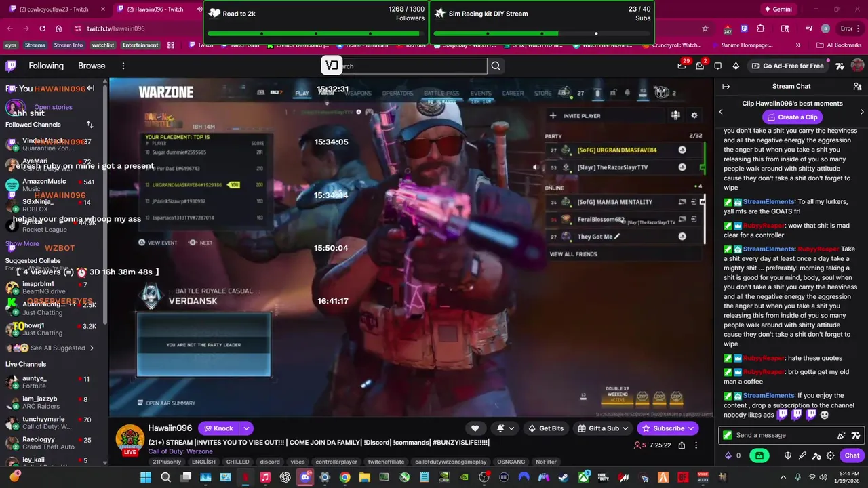The width and height of the screenshot is (868, 488).
Task: Open the Bits balance icon in chat
Action: coord(729,456)
